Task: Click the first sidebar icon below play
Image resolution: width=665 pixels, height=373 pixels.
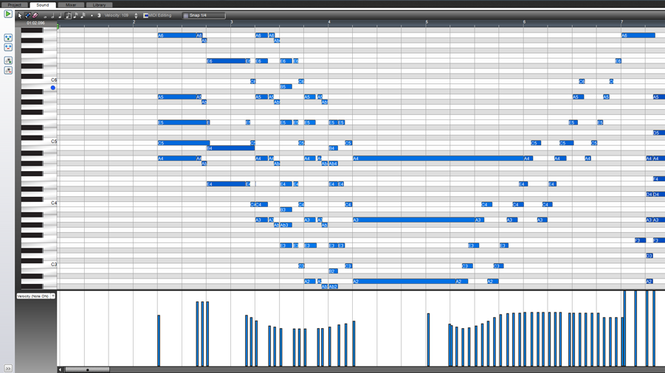Action: tap(8, 38)
